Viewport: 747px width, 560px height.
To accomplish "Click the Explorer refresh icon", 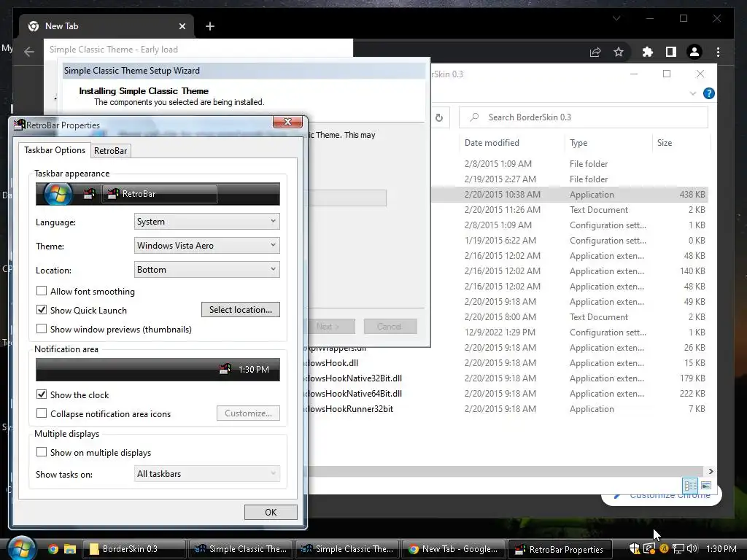I will (x=438, y=117).
